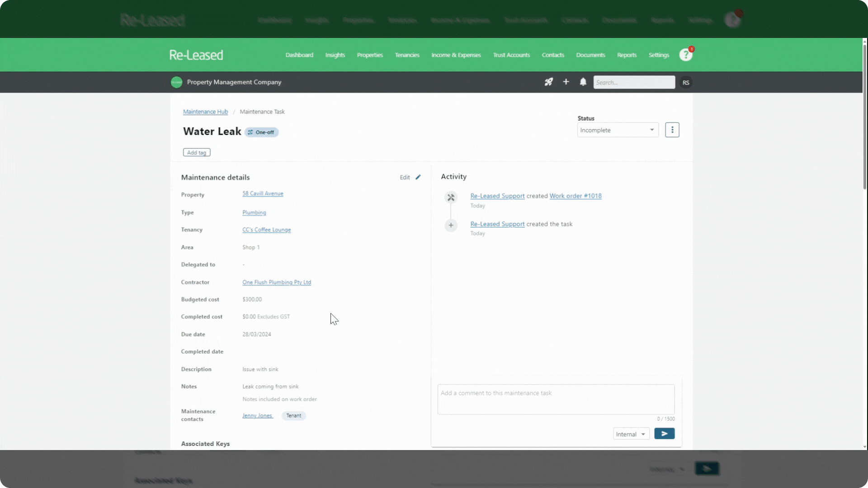Open the Reports menu
The image size is (868, 488).
click(x=627, y=55)
